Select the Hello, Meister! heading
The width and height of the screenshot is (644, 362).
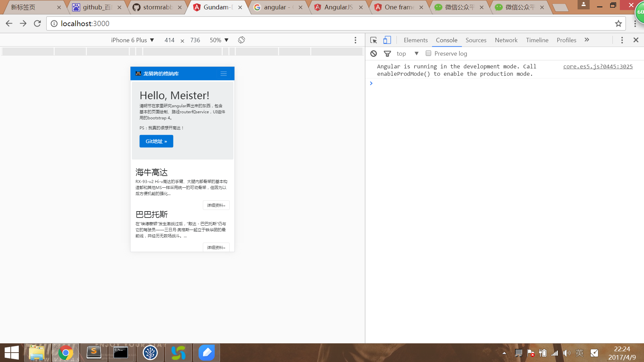pyautogui.click(x=174, y=96)
